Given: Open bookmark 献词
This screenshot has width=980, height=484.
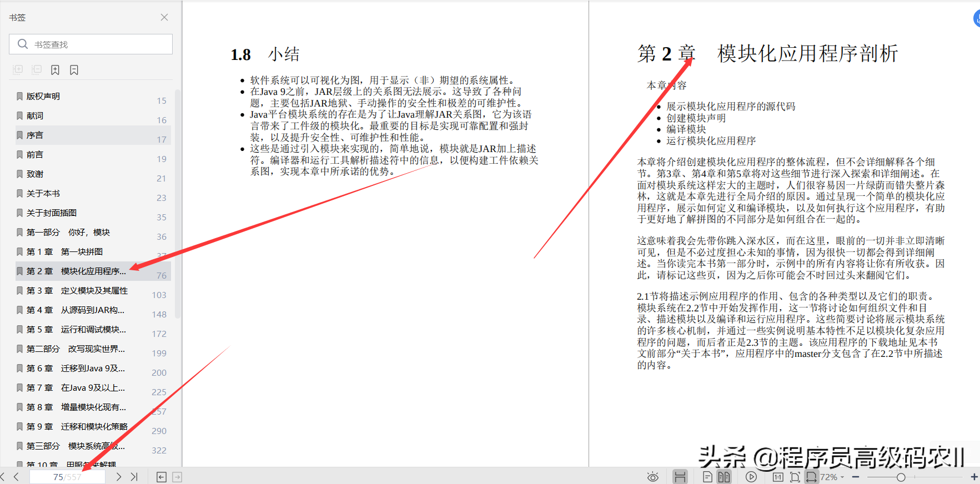Looking at the screenshot, I should click(x=93, y=116).
